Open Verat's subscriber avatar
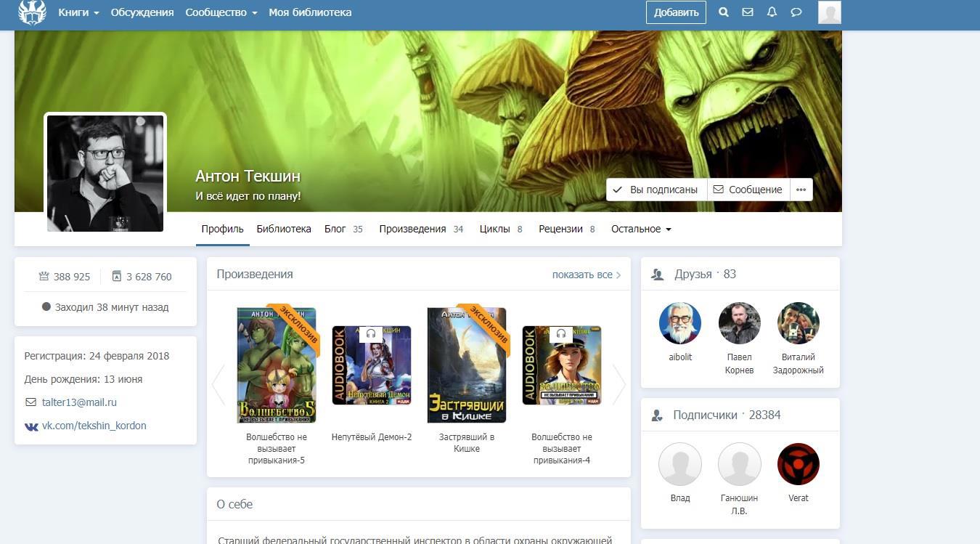Viewport: 980px width, 544px height. (799, 464)
